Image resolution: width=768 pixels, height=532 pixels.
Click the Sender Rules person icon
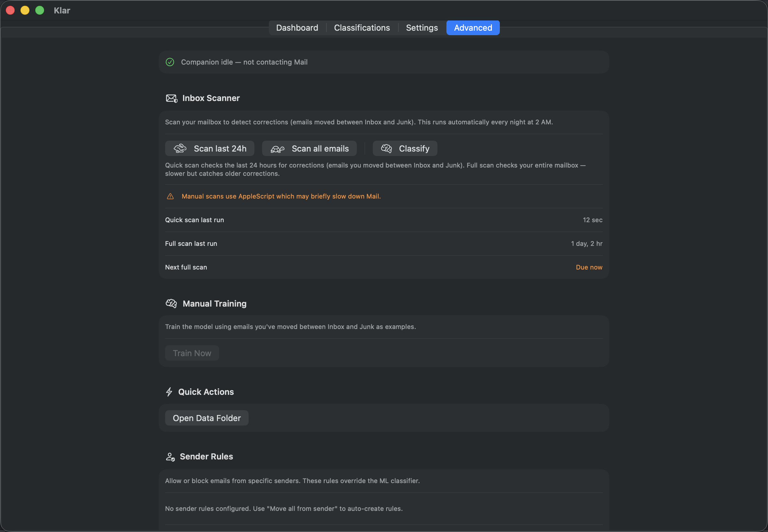tap(170, 457)
